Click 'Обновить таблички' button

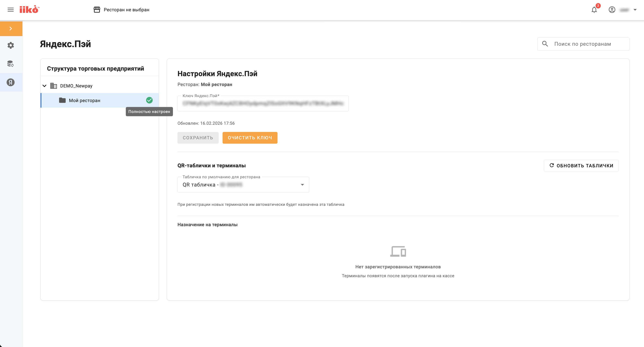(x=581, y=165)
